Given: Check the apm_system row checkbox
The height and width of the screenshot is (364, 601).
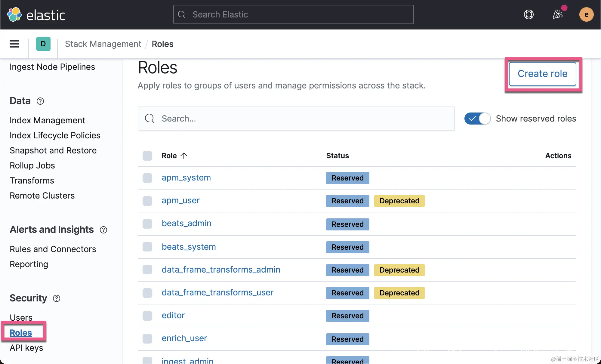Looking at the screenshot, I should (x=147, y=178).
